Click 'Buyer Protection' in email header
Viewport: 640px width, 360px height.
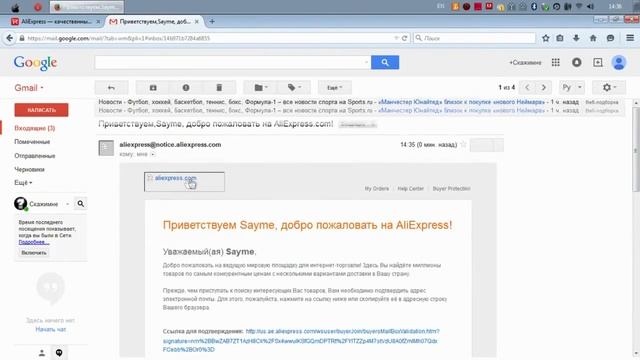pos(451,189)
